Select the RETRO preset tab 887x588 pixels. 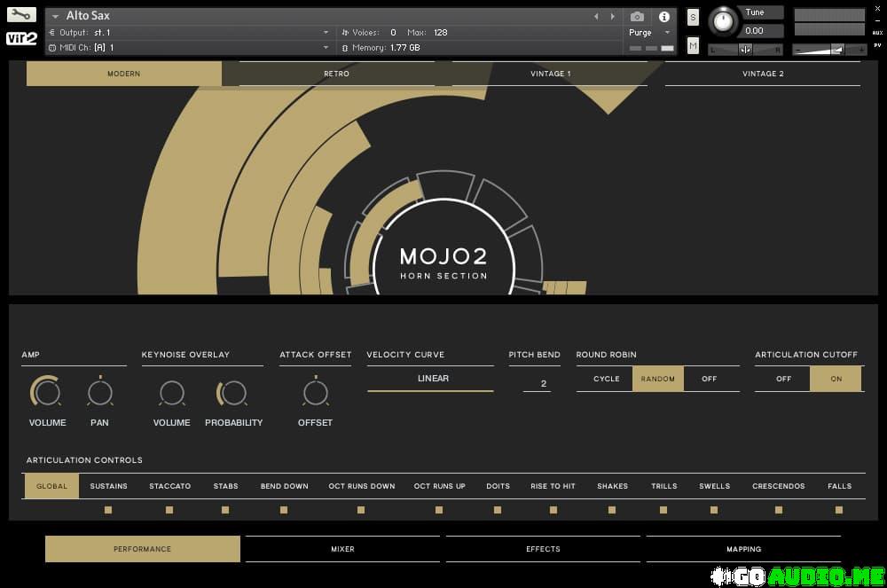click(x=336, y=74)
